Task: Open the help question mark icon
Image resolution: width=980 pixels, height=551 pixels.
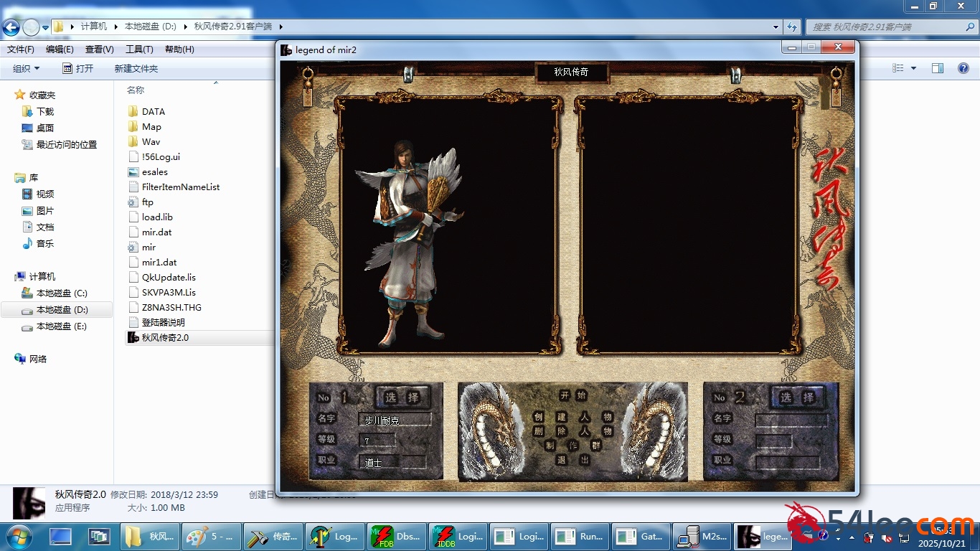Action: click(963, 68)
